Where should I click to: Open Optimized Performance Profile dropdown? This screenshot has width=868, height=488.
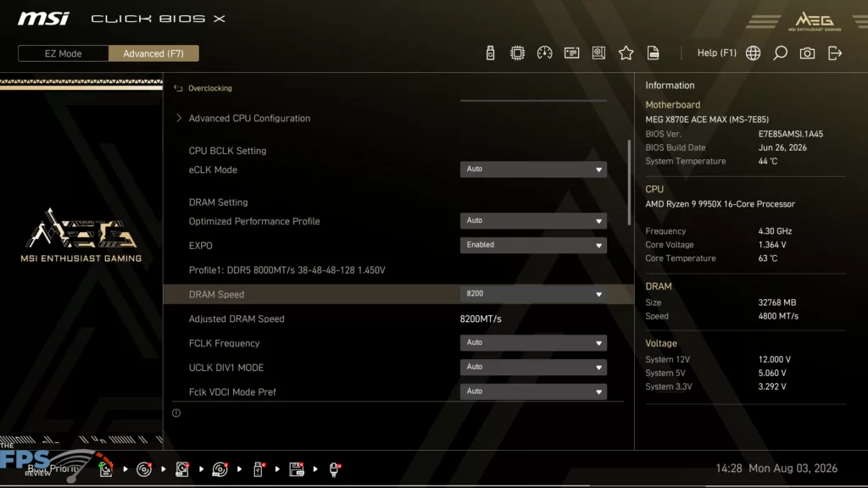pos(533,221)
